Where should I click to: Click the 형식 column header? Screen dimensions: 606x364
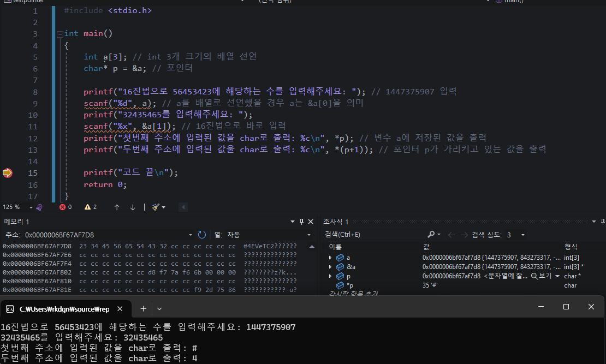(571, 247)
